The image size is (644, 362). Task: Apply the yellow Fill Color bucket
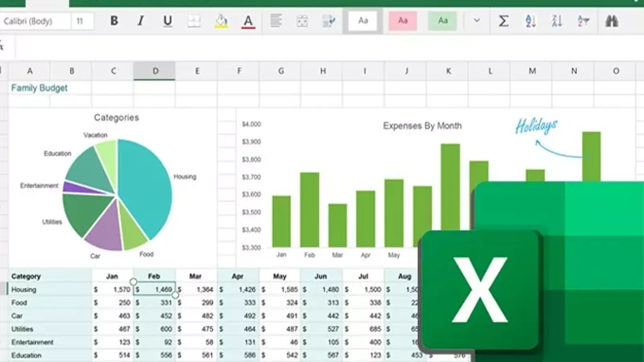(221, 21)
